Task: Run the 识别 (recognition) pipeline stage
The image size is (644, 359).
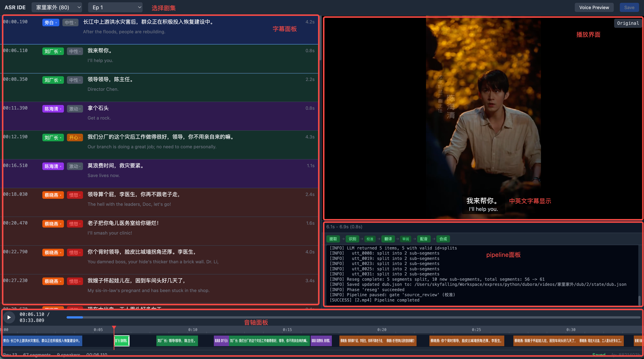Action: tap(352, 239)
